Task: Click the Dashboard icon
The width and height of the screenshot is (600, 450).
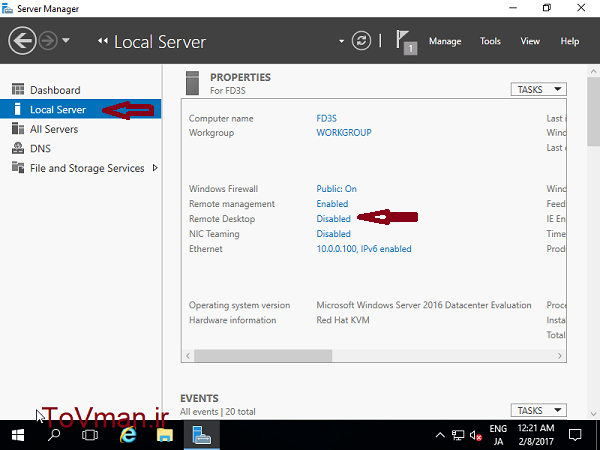Action: tap(18, 89)
